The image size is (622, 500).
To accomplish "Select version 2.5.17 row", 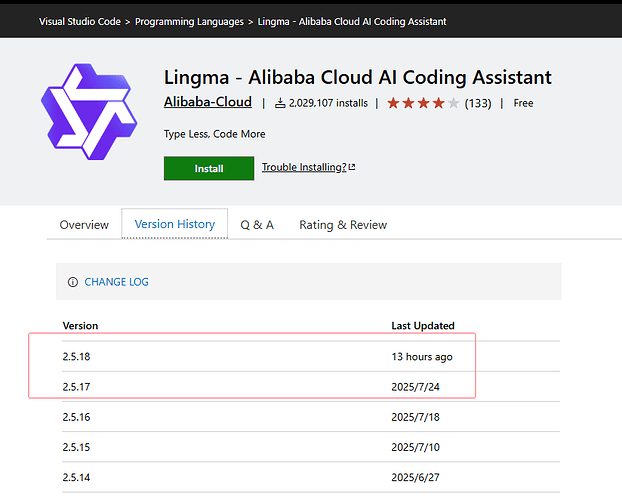I will click(311, 387).
